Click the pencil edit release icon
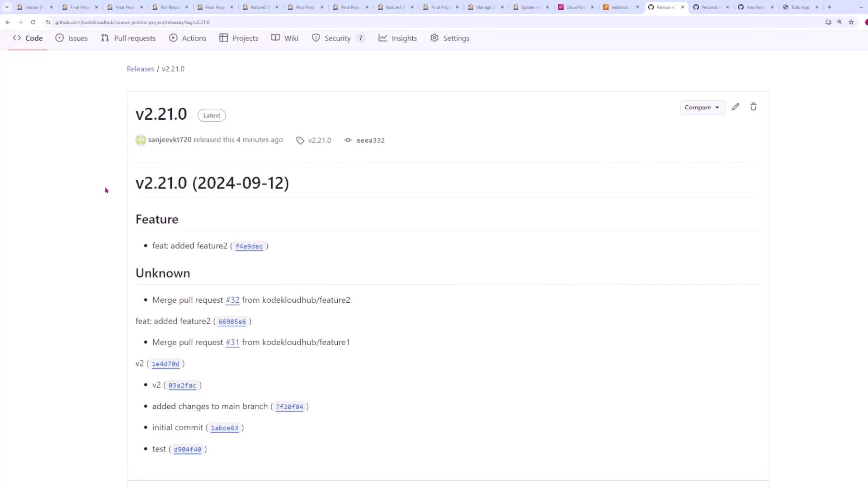 point(736,107)
